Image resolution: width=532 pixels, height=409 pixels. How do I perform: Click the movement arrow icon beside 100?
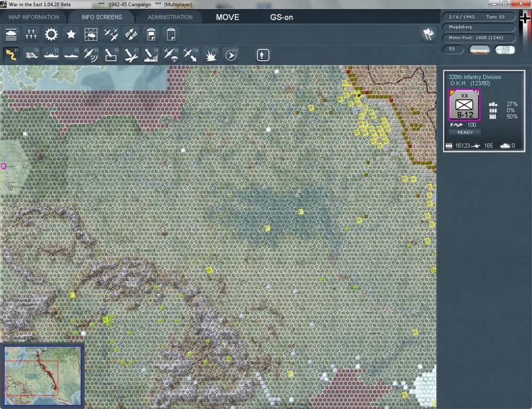pos(457,125)
